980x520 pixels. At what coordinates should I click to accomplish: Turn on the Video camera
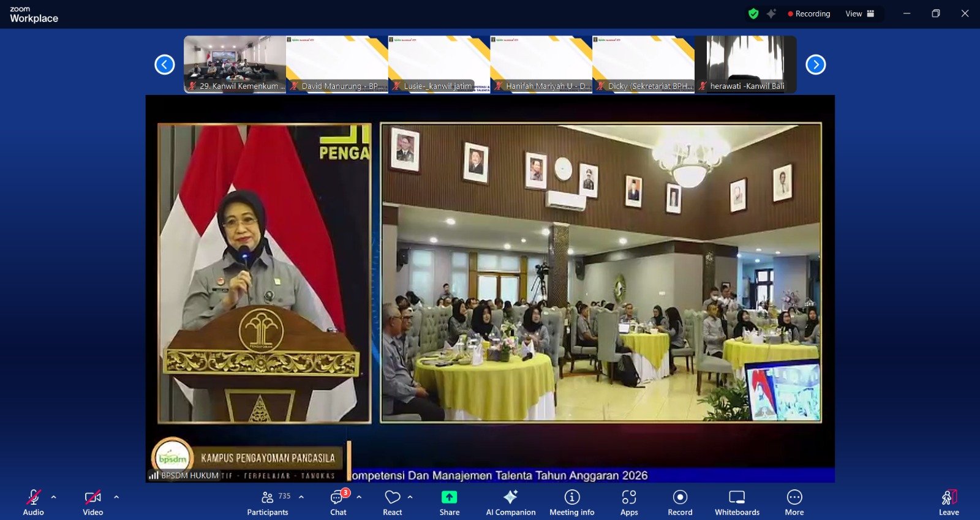(92, 497)
